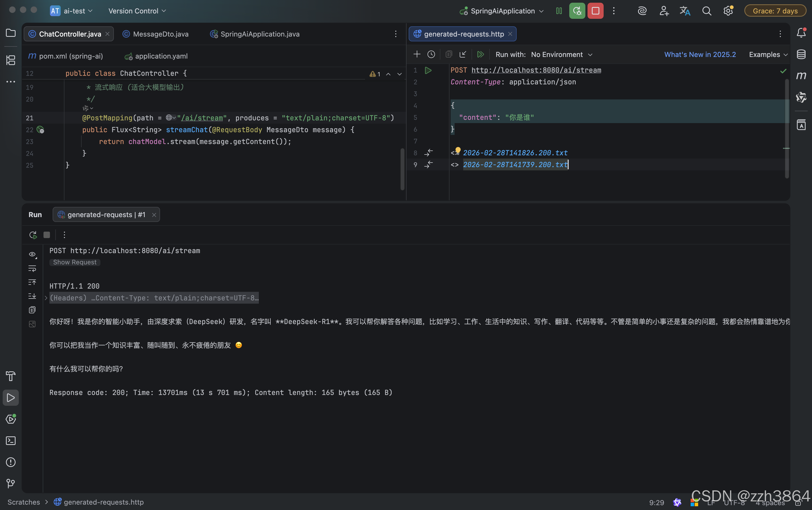The height and width of the screenshot is (510, 812).
Task: Click the Git branch tool icon
Action: coord(11,483)
